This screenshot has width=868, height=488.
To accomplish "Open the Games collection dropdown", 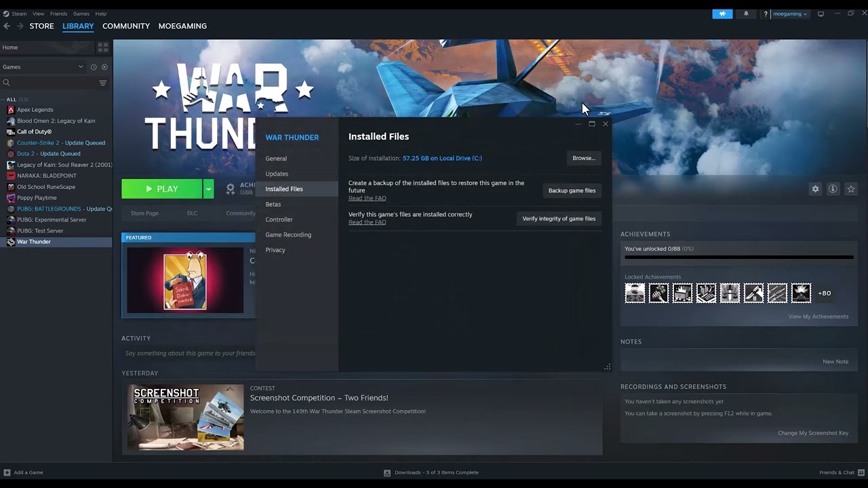I will tap(42, 67).
